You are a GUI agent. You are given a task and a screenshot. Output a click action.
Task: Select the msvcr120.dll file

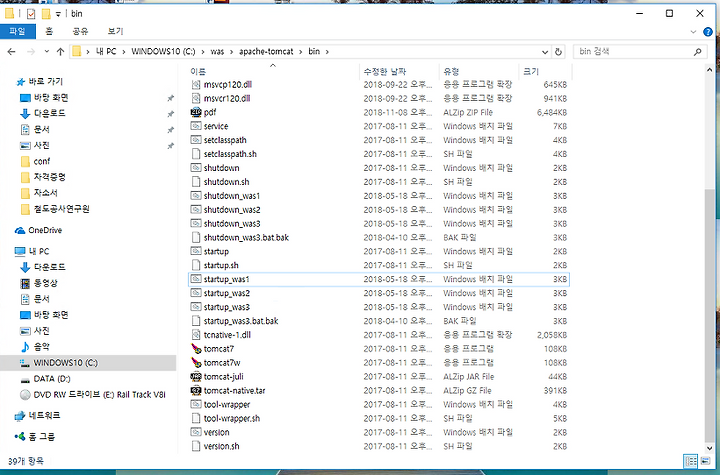pos(379,98)
